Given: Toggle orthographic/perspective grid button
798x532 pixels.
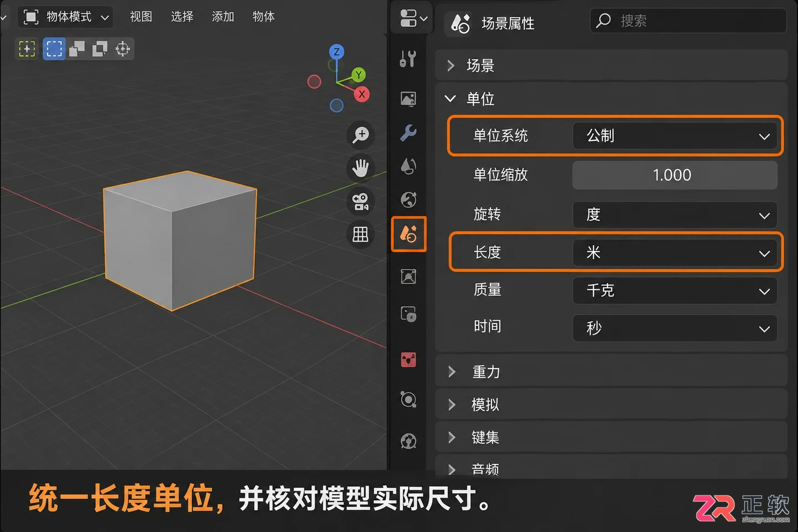Looking at the screenshot, I should 361,234.
